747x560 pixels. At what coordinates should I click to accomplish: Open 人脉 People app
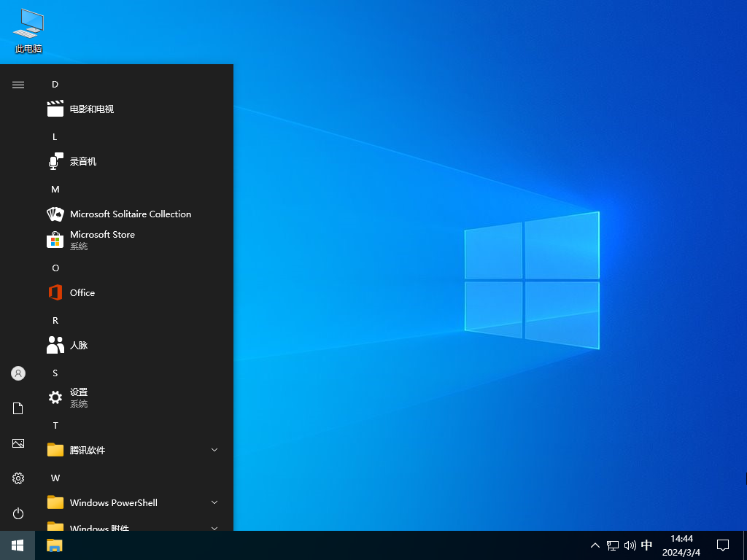pos(78,346)
